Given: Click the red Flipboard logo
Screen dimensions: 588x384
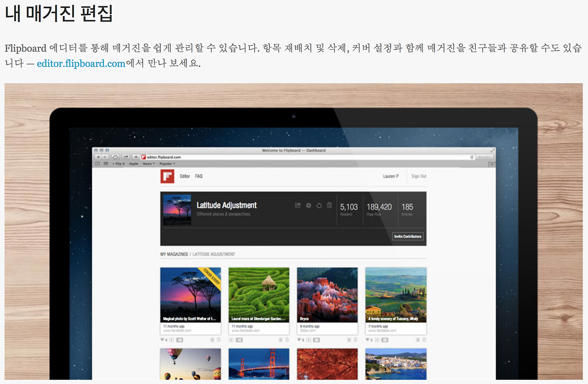Looking at the screenshot, I should coord(167,177).
